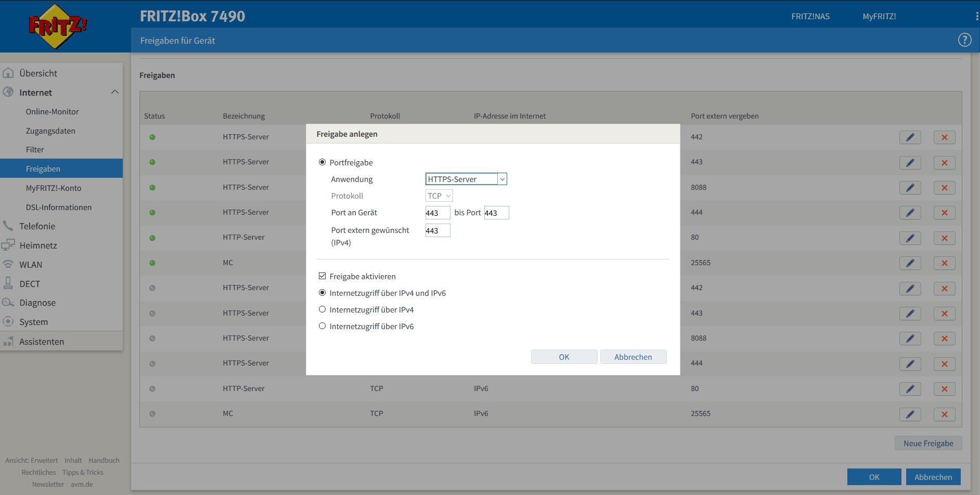Delete the active HTTPS-Server port 443 rule
Screen dimensions: 980x495
[944, 163]
